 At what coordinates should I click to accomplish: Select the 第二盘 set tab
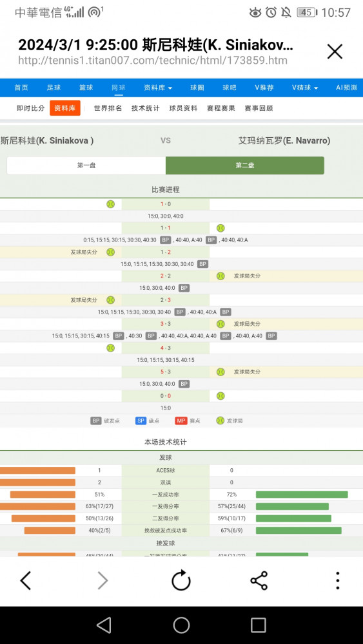tap(245, 166)
